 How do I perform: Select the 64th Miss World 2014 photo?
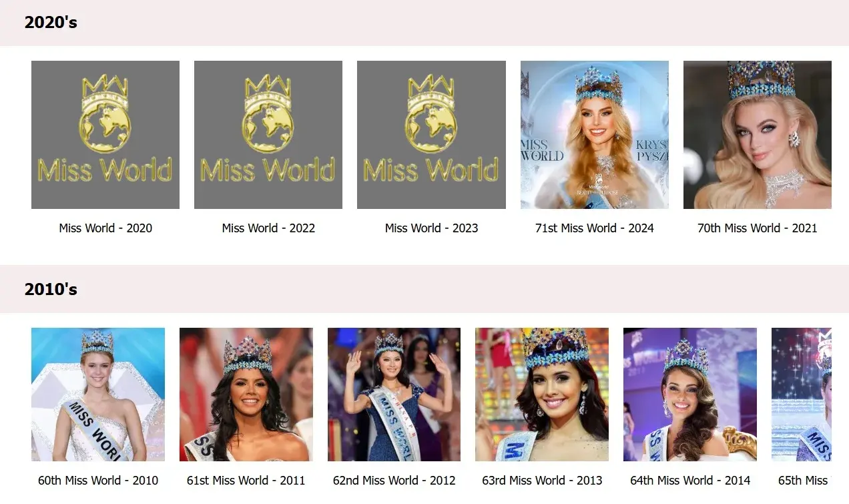[690, 394]
